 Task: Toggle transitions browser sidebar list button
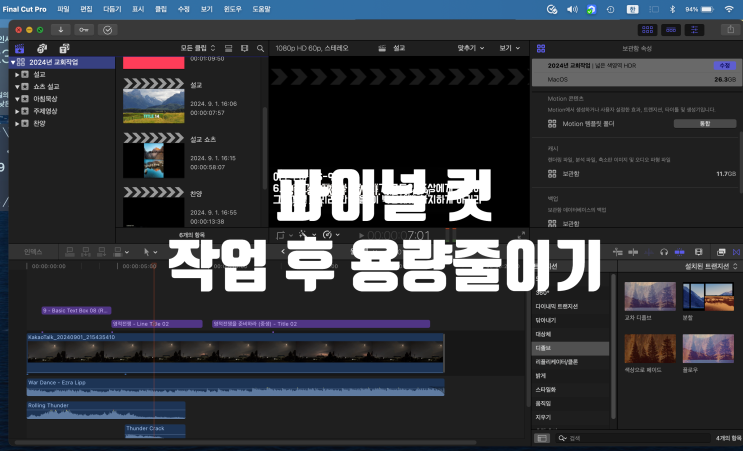(x=542, y=438)
